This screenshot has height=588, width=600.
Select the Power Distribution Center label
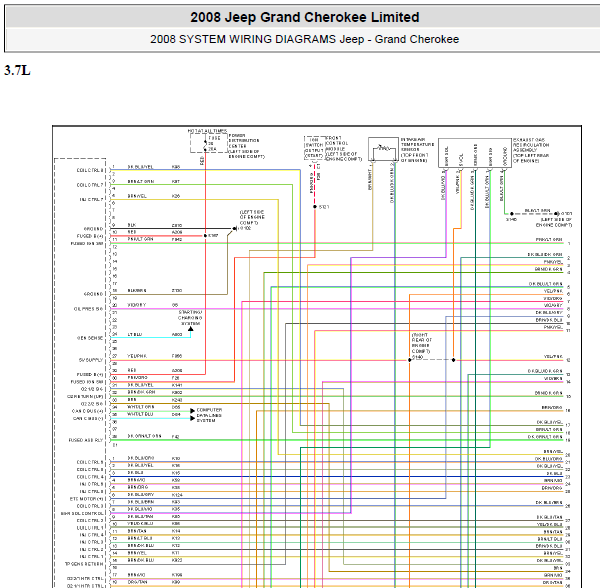coord(247,146)
